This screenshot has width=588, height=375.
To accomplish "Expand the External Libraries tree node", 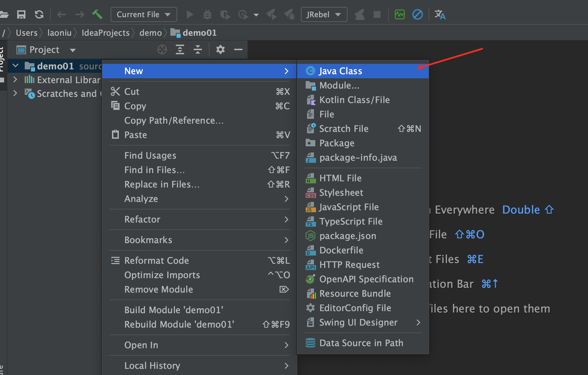I will 15,80.
